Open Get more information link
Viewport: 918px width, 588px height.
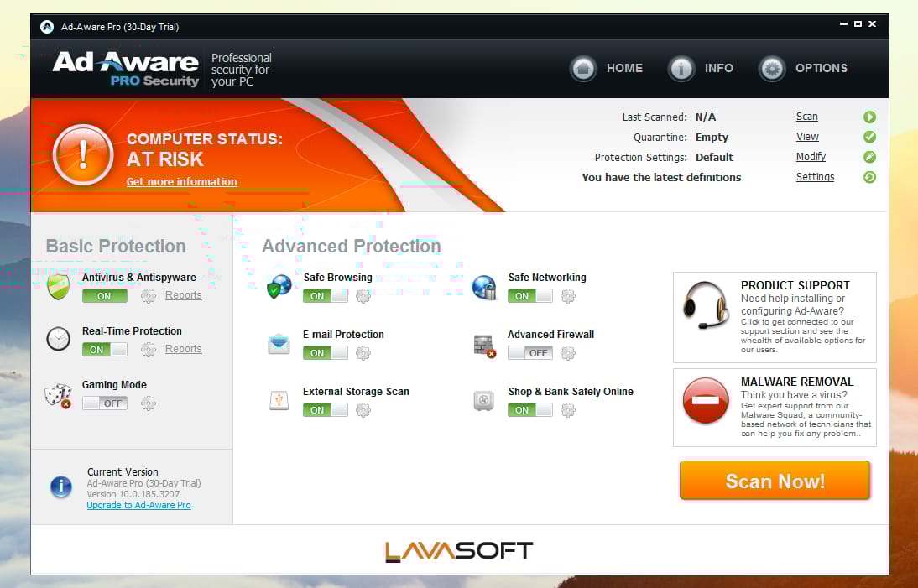click(181, 181)
